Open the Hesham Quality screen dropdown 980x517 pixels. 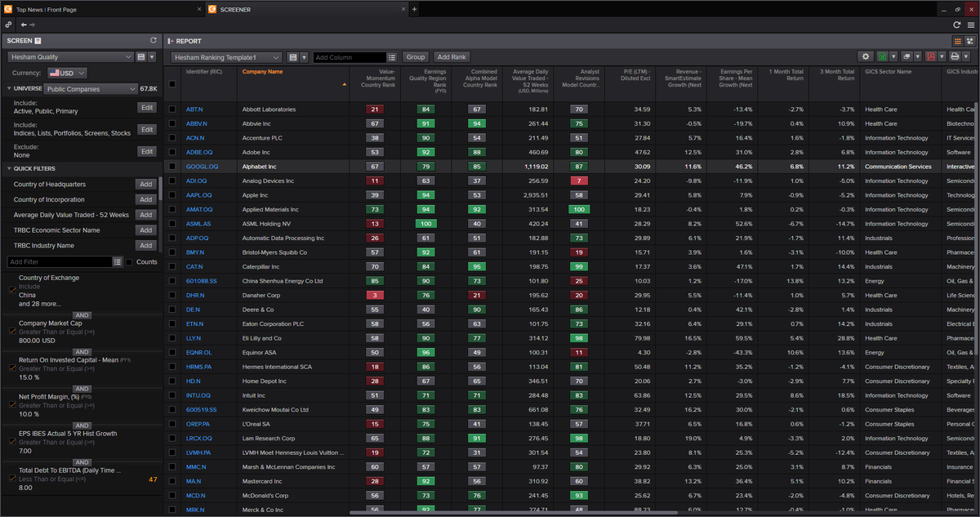[x=70, y=57]
